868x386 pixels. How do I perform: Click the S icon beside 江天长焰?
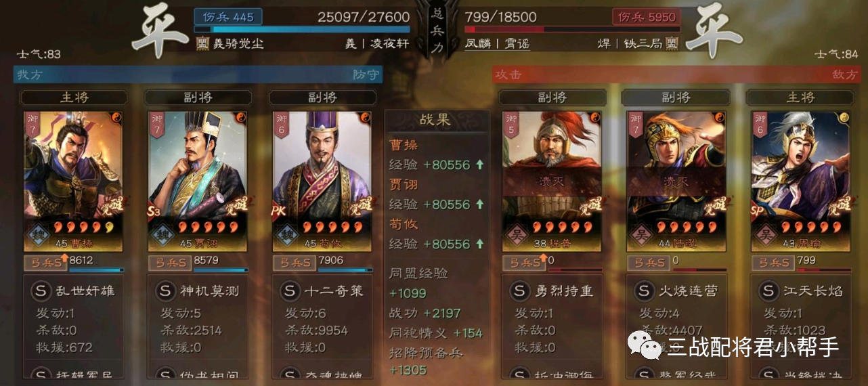pos(769,291)
